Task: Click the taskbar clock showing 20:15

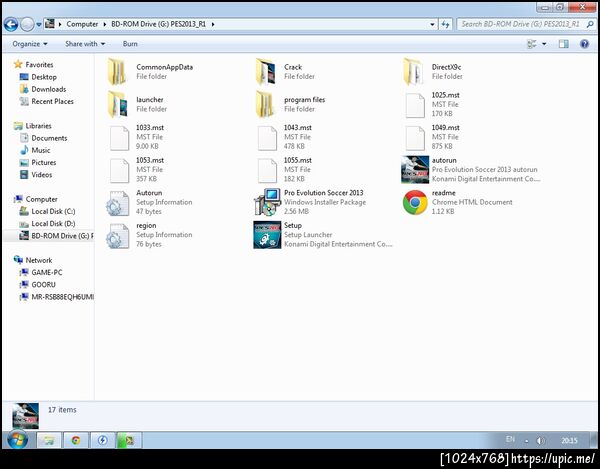Action: coord(569,441)
